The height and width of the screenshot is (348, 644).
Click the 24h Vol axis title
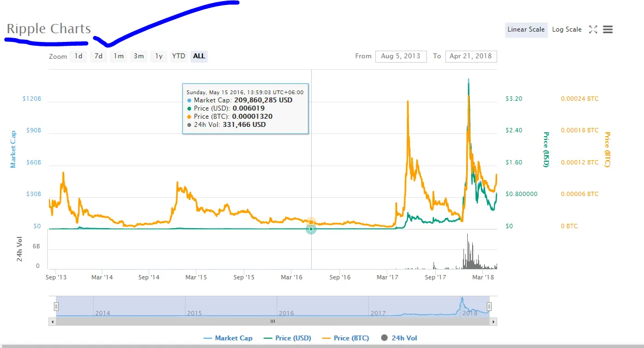(x=19, y=249)
